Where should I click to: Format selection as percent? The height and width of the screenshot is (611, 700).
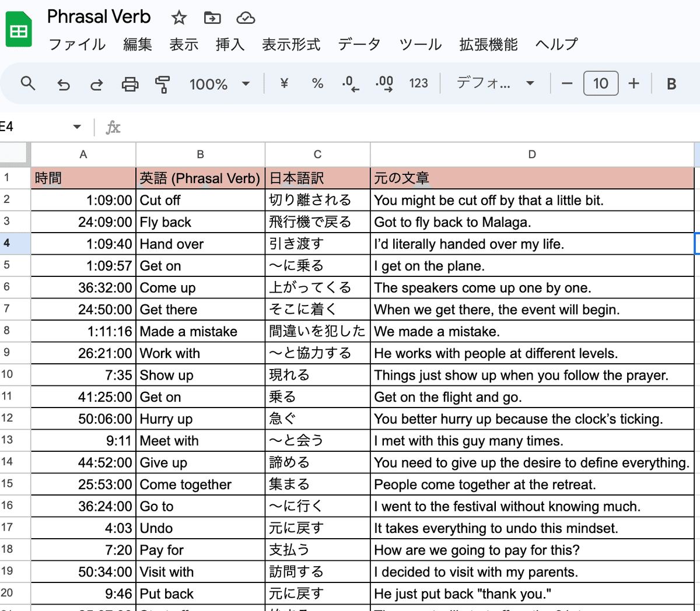(317, 83)
